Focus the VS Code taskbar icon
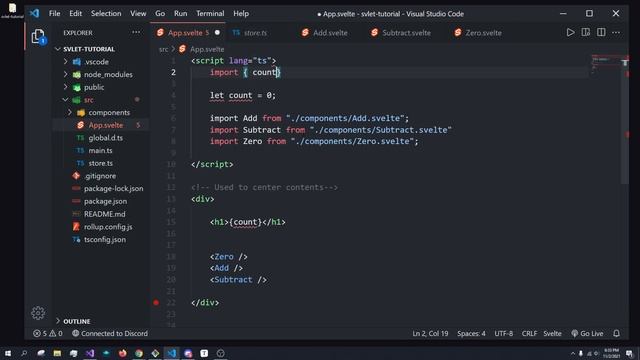Image resolution: width=640 pixels, height=360 pixels. tap(171, 353)
